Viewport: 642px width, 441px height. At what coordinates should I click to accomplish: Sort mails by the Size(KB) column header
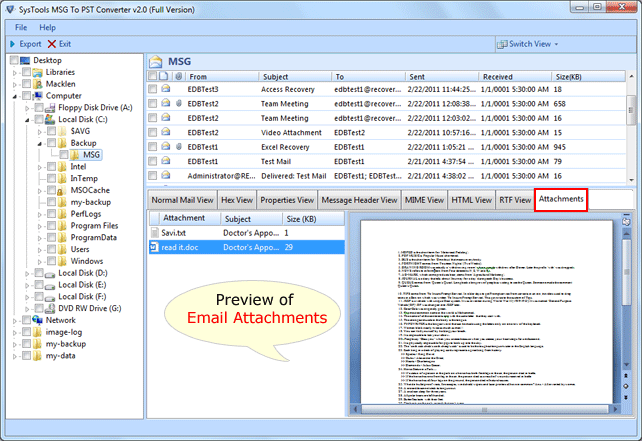pyautogui.click(x=588, y=77)
